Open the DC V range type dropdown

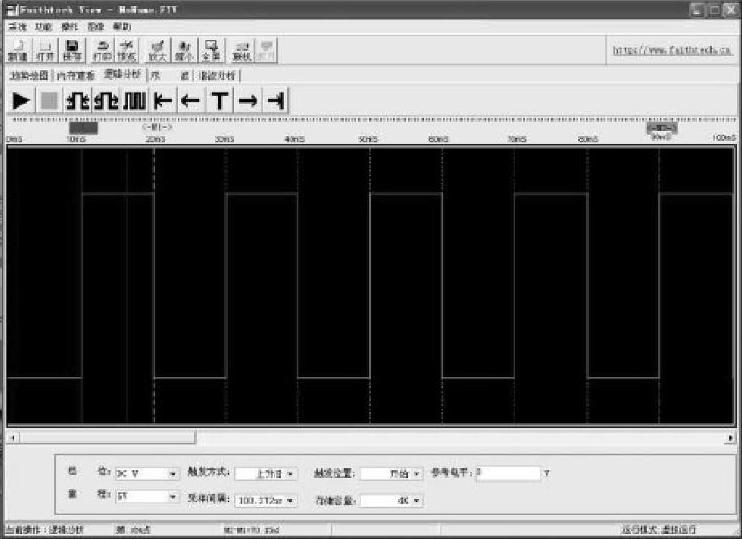(147, 473)
